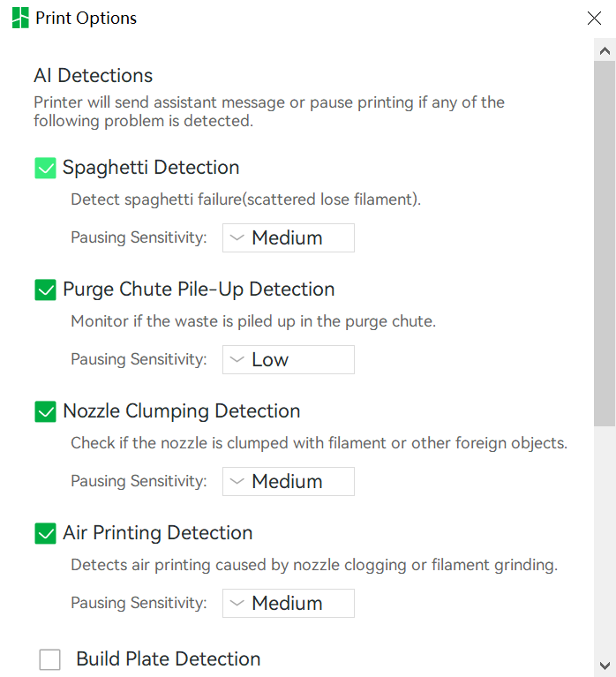Open Air Printing pausing sensitivity dropdown
This screenshot has width=616, height=677.
coord(289,603)
